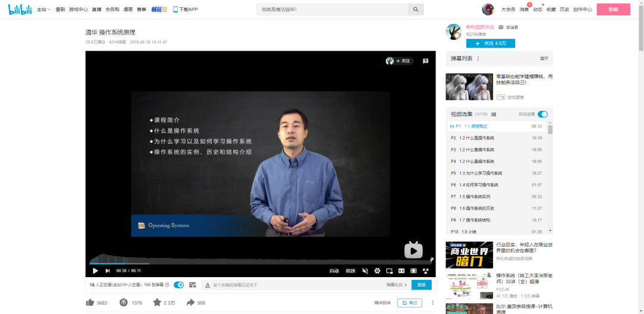Click the video progress bar
This screenshot has width=644, height=314.
pyautogui.click(x=261, y=263)
